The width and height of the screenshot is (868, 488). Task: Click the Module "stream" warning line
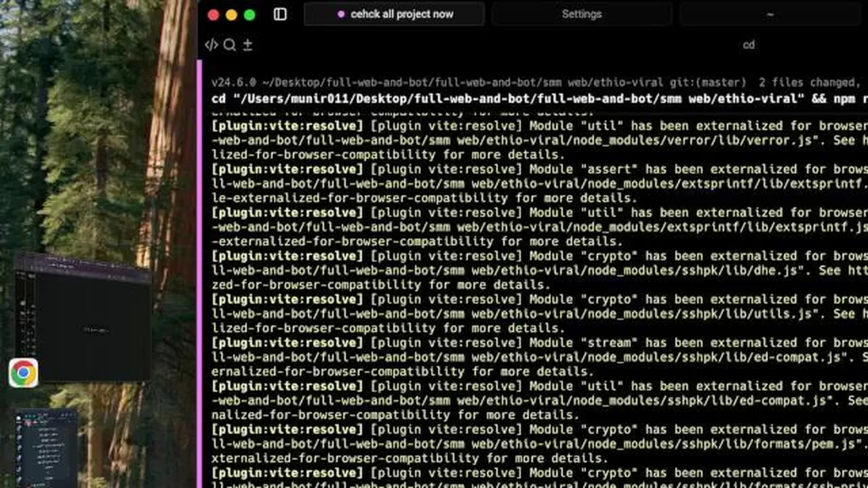click(540, 343)
